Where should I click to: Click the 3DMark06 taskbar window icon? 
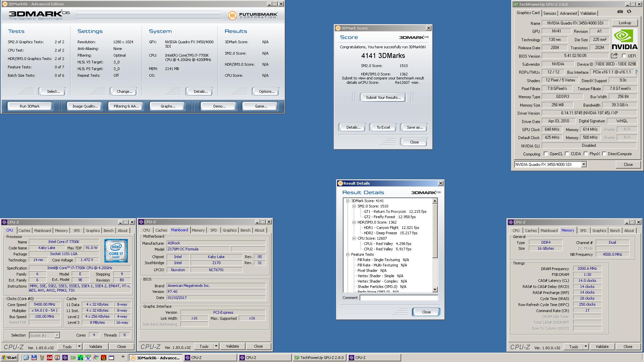click(x=133, y=358)
